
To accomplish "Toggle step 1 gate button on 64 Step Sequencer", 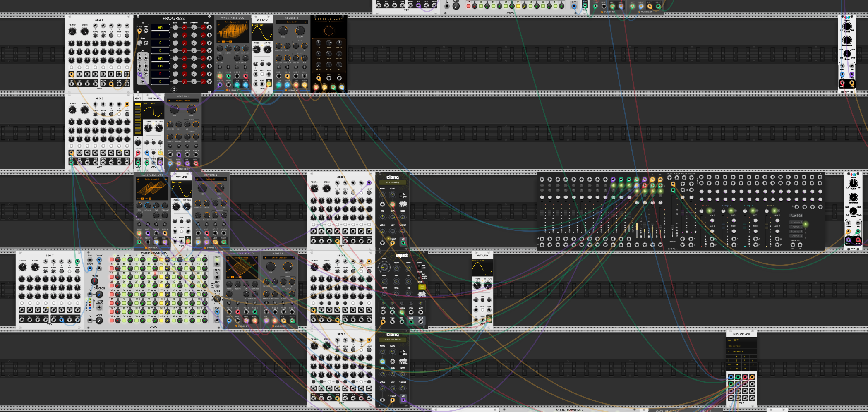I will point(112,260).
